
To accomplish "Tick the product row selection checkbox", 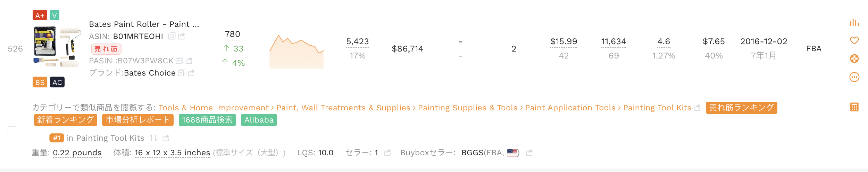I will tap(12, 131).
